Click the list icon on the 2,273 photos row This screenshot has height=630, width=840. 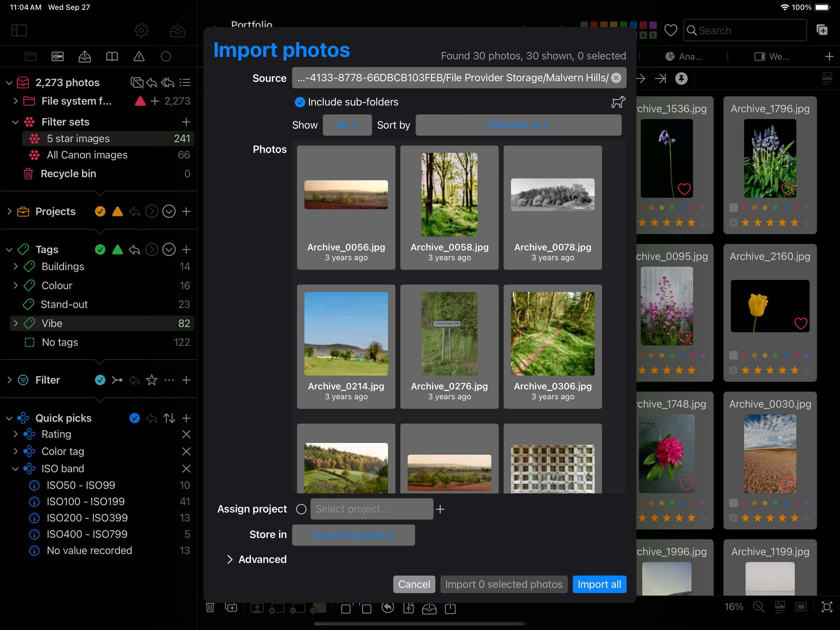tap(185, 82)
